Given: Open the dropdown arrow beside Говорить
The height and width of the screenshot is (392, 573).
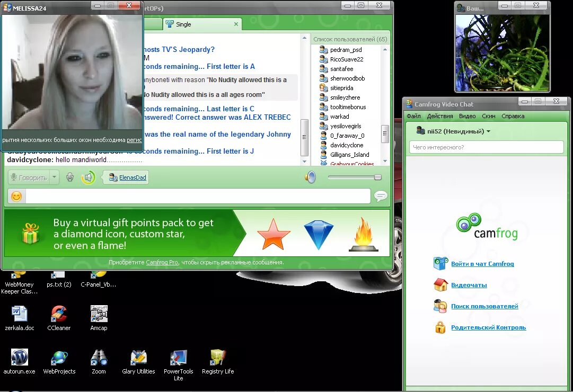Looking at the screenshot, I should 54,177.
